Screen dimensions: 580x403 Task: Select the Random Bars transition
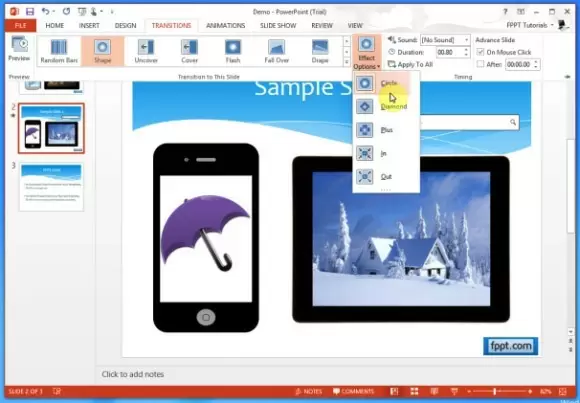tap(59, 51)
